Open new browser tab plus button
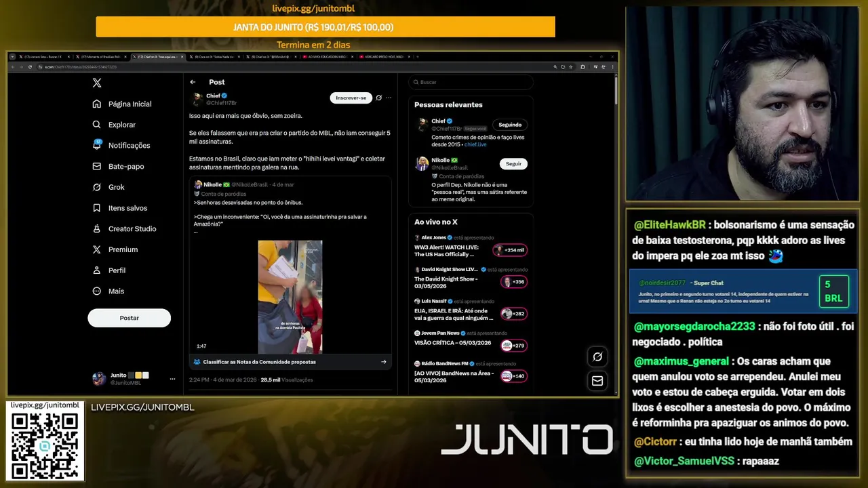This screenshot has width=868, height=488. tap(418, 57)
